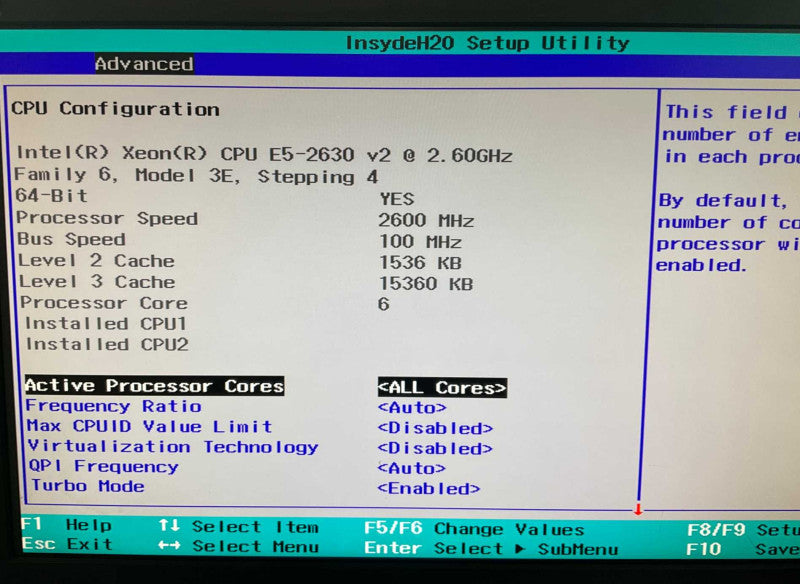Screen dimensions: 800x584
Task: Toggle Max CPUID Value Limit Disabled value
Action: point(435,428)
